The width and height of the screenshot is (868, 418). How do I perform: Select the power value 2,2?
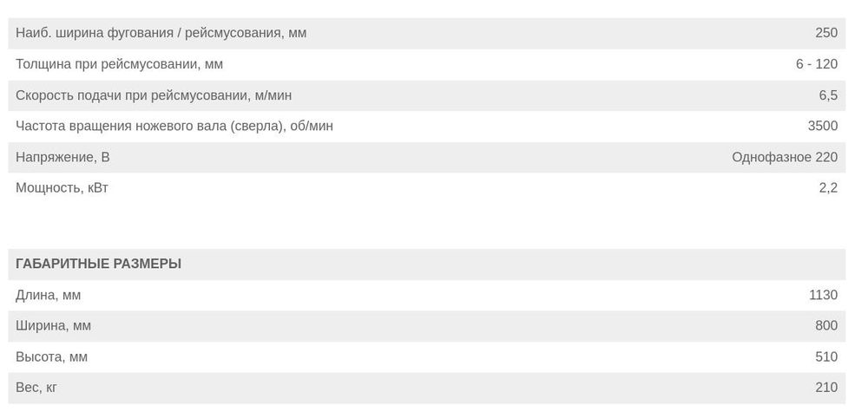[x=827, y=187]
